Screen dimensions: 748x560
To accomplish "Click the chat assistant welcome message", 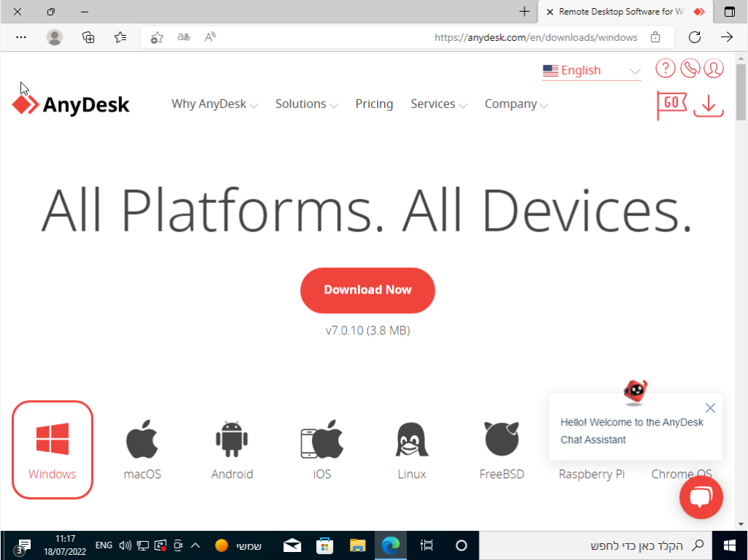I will click(x=632, y=431).
